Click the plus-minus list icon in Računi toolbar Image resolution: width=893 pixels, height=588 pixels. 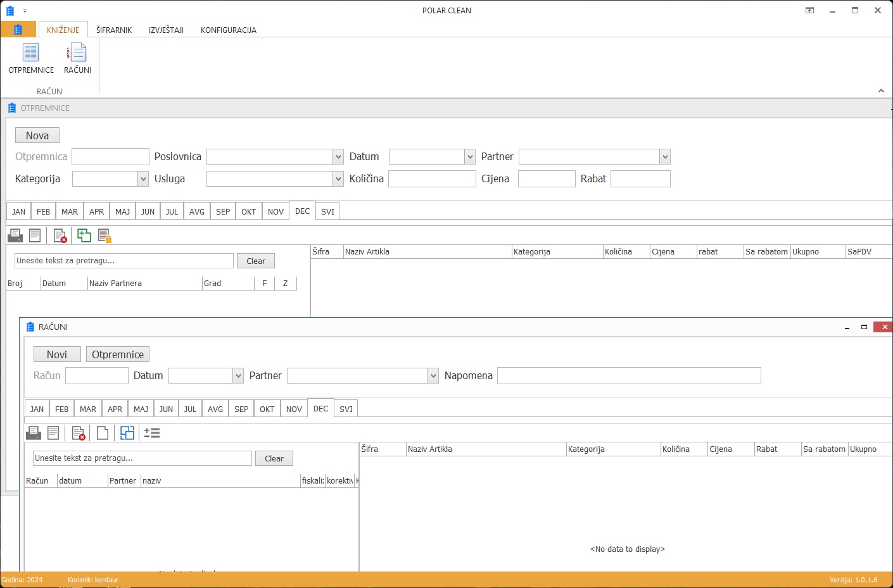(152, 433)
